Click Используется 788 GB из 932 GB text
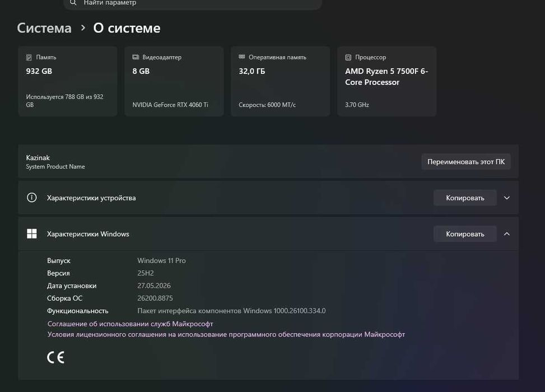This screenshot has width=545, height=392. 64,101
